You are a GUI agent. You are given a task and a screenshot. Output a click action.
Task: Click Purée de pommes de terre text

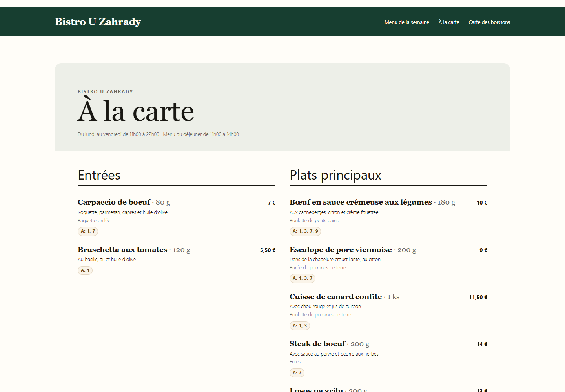(318, 267)
